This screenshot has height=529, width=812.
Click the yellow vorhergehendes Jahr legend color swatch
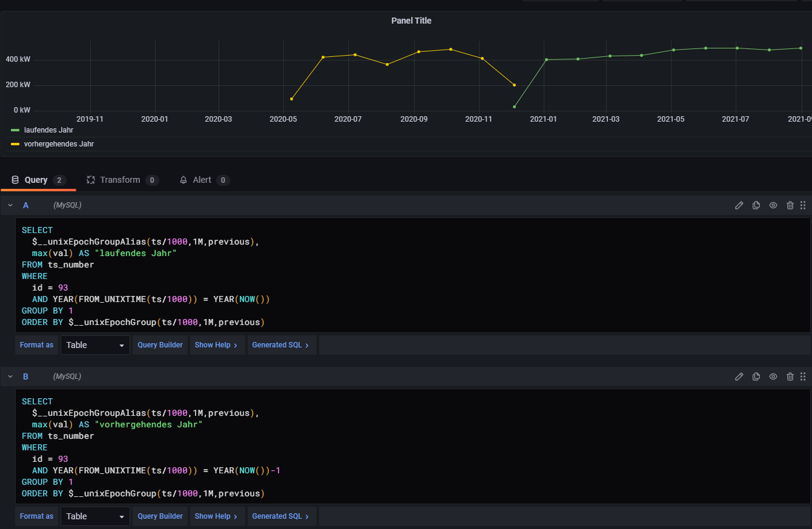(15, 144)
